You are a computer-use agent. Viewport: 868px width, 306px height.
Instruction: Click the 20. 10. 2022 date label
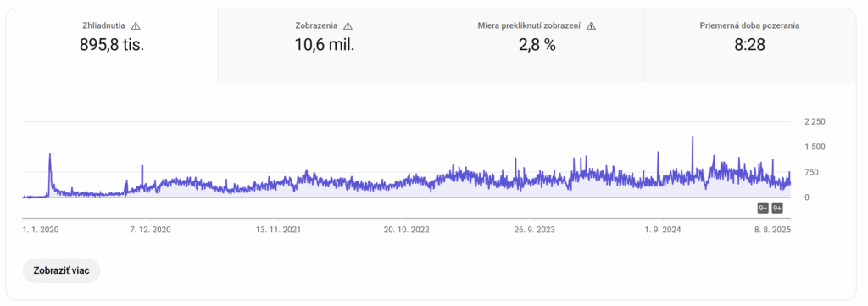[x=406, y=229]
